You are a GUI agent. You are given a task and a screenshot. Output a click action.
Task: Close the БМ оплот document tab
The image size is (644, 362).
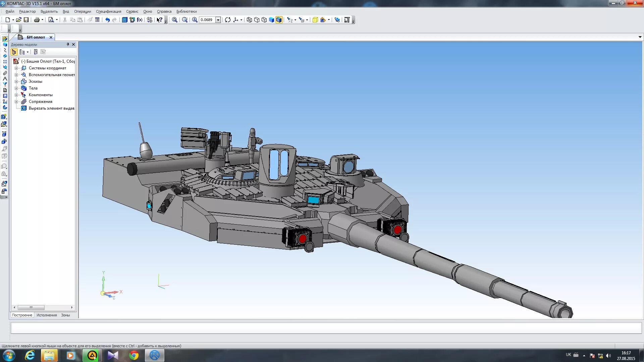click(x=51, y=37)
